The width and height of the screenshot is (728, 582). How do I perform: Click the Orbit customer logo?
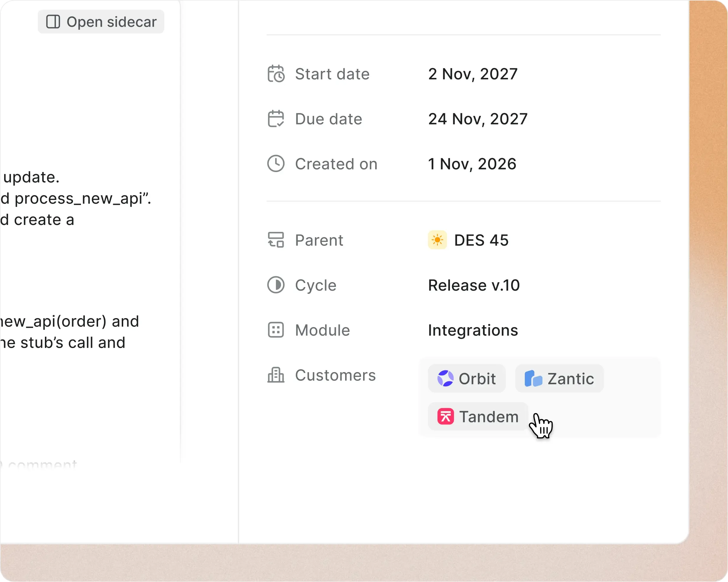[x=446, y=378]
